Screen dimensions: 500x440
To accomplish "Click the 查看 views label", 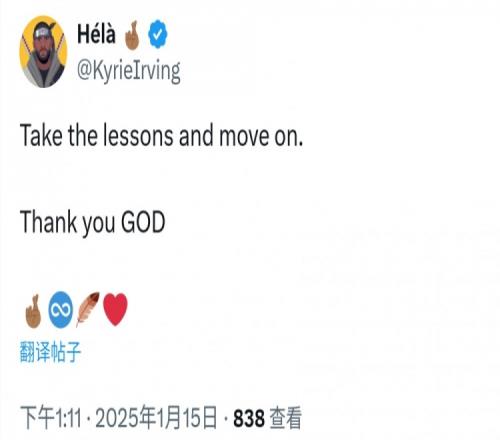I will click(x=286, y=418).
